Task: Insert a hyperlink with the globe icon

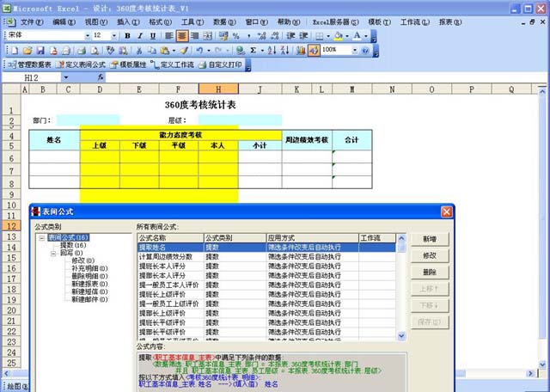Action: (240, 50)
